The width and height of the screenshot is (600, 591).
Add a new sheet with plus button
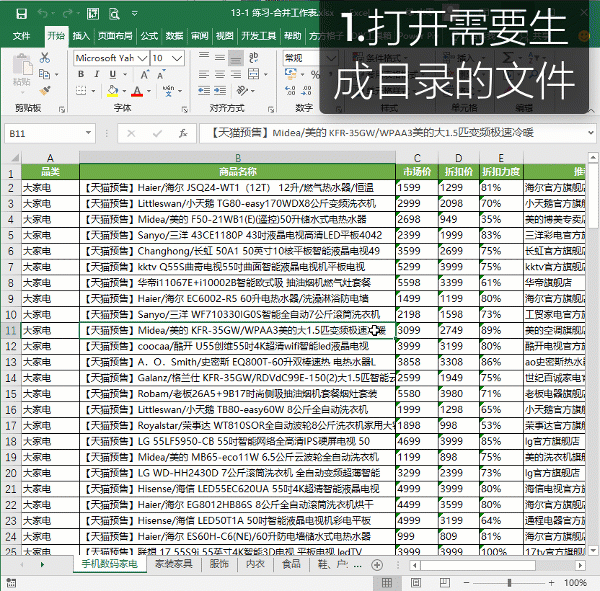pos(377,565)
